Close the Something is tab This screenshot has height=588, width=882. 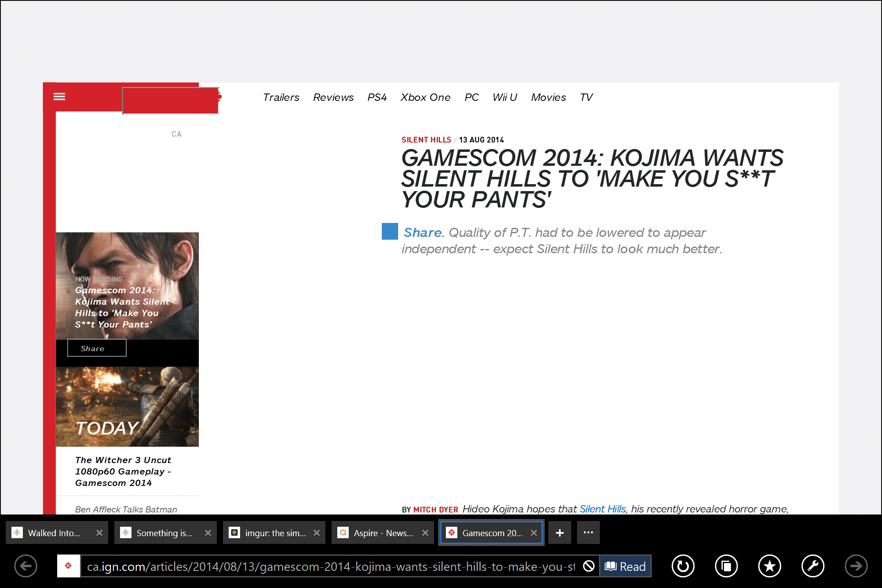208,533
